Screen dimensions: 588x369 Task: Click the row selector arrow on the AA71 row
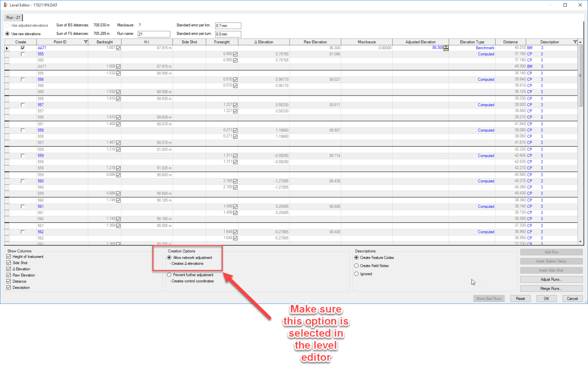point(7,48)
